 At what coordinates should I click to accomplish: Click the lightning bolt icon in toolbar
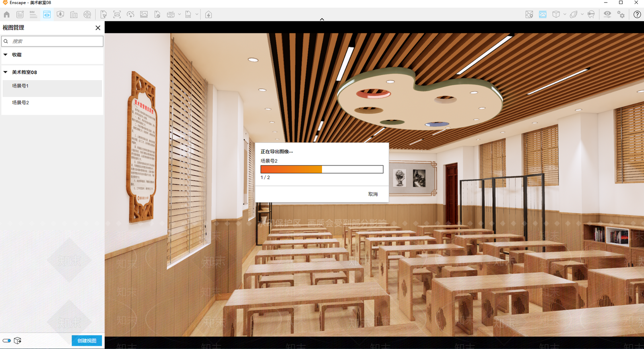[208, 14]
